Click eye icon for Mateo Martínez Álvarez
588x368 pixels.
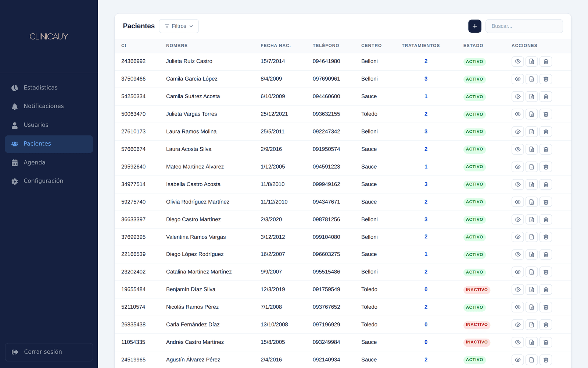pos(517,167)
